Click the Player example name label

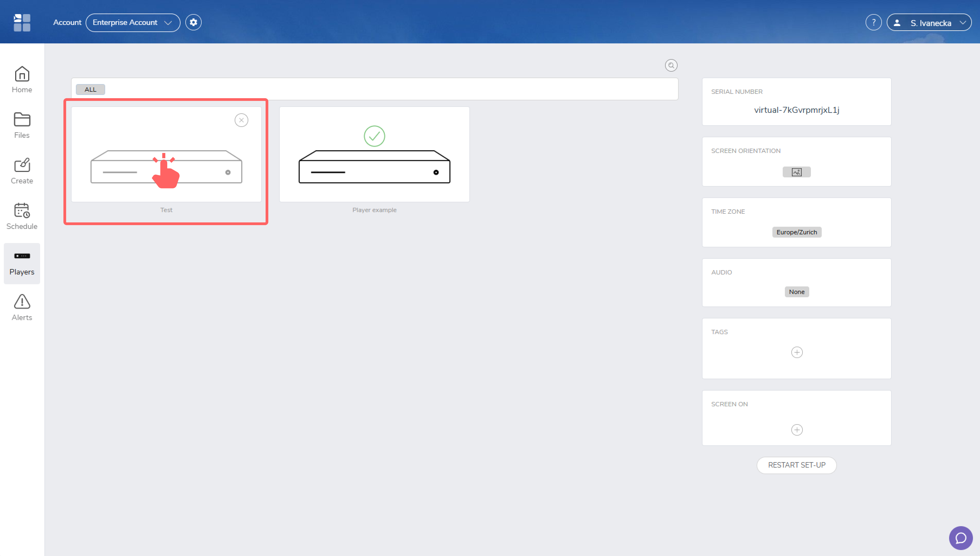point(374,210)
